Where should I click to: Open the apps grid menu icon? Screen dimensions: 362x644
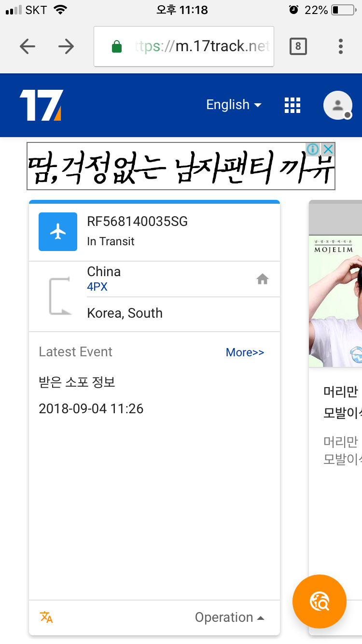point(292,105)
